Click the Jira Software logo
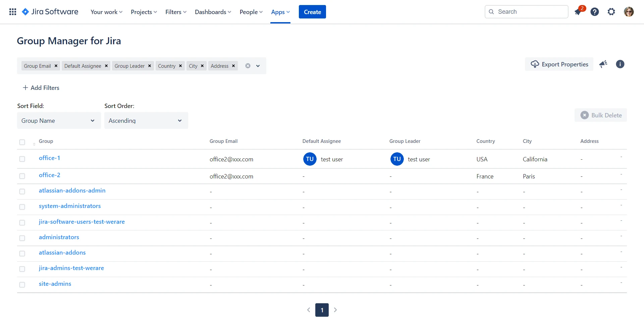The height and width of the screenshot is (317, 644). [x=50, y=12]
